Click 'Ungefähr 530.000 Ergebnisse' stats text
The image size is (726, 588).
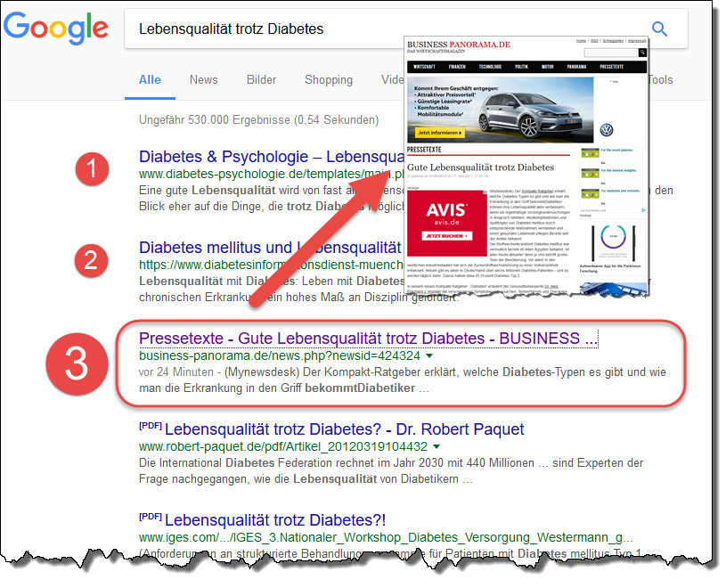click(259, 120)
